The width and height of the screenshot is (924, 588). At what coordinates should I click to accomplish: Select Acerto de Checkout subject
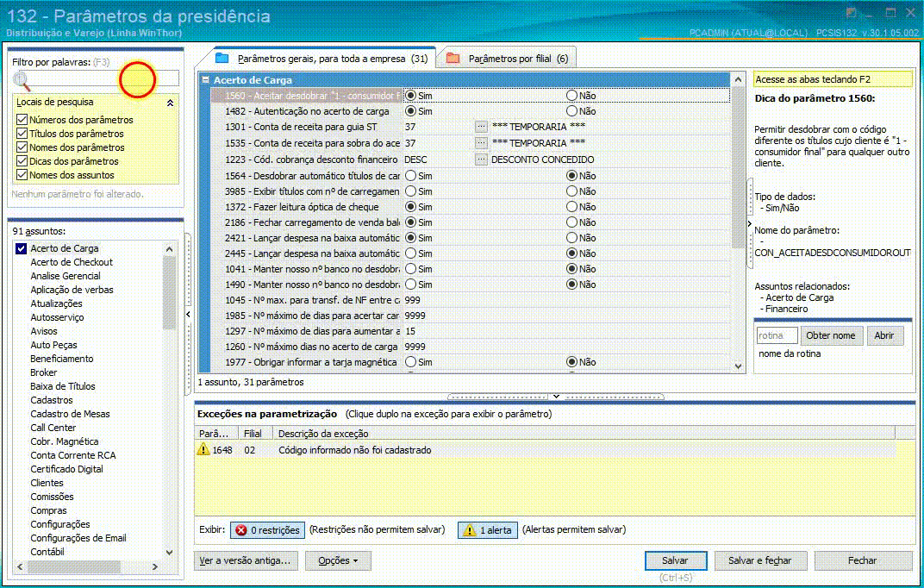[72, 262]
